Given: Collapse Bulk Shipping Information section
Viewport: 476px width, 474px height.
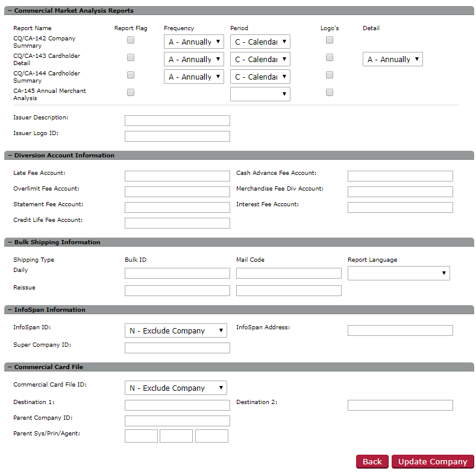Looking at the screenshot, I should coord(10,242).
